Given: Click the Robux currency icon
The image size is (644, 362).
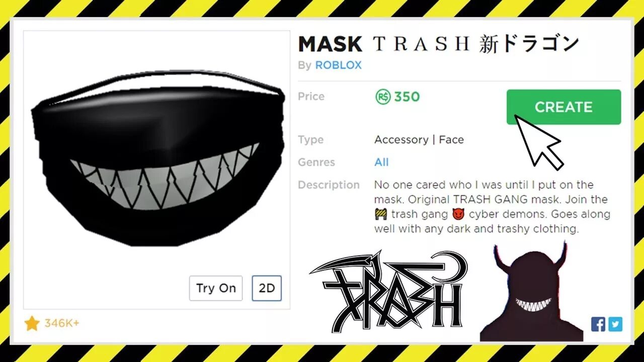Looking at the screenshot, I should pyautogui.click(x=383, y=97).
